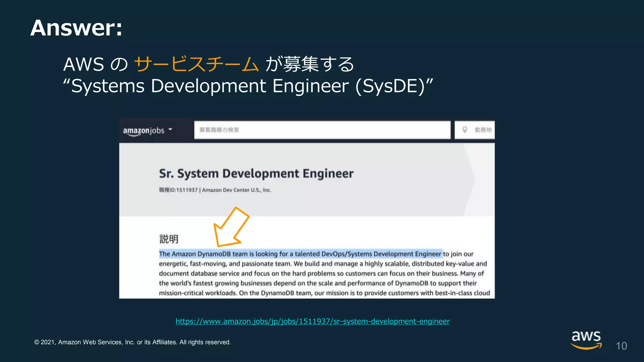Click the job ID 1511937 text
Viewport: 644px width, 362px height.
[178, 190]
